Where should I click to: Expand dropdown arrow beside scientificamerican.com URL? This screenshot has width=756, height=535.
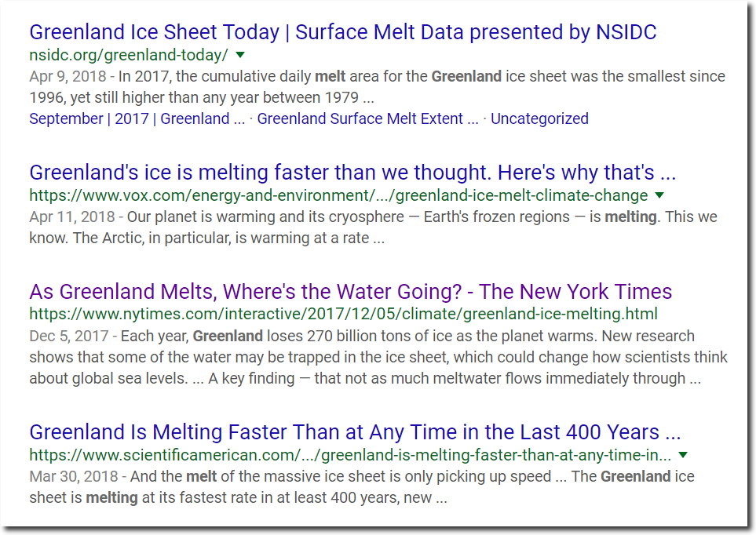pos(683,454)
